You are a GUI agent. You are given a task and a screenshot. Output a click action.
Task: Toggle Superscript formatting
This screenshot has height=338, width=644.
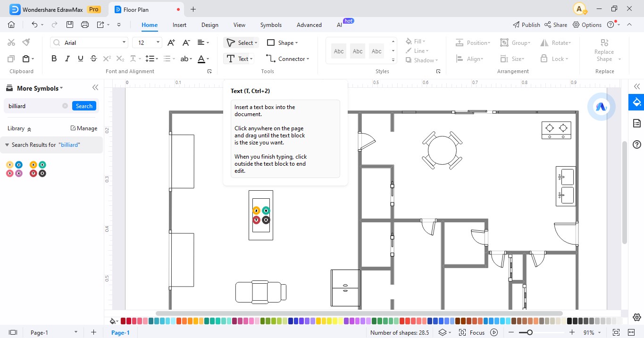pos(107,59)
